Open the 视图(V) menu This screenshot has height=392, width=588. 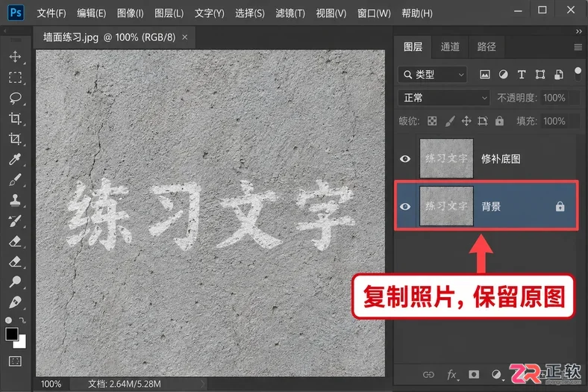(331, 13)
